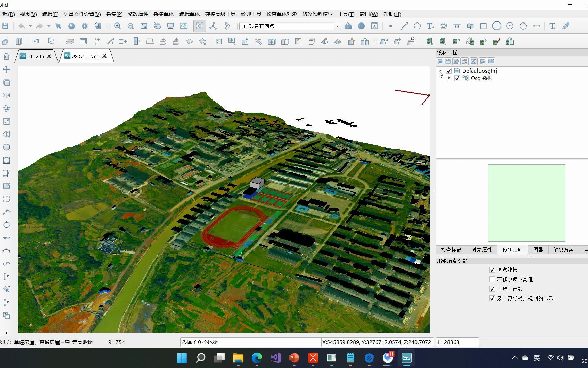Open File Explorer from taskbar

click(x=238, y=358)
